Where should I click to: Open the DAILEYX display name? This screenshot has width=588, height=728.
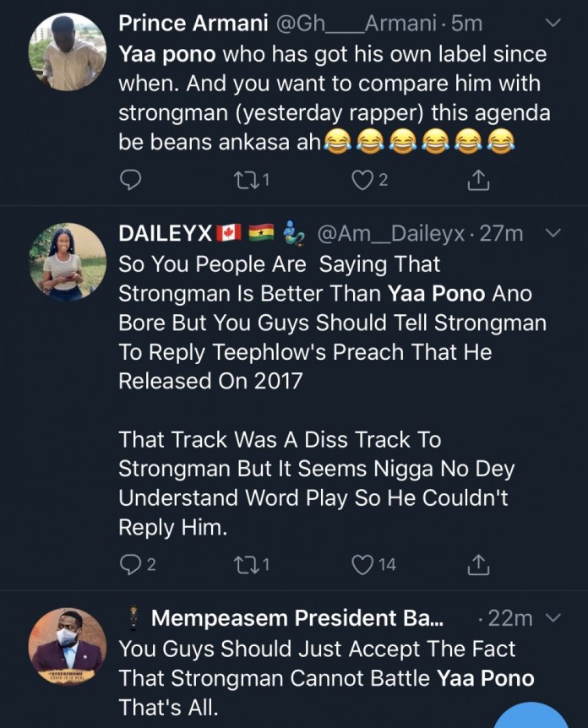click(165, 233)
